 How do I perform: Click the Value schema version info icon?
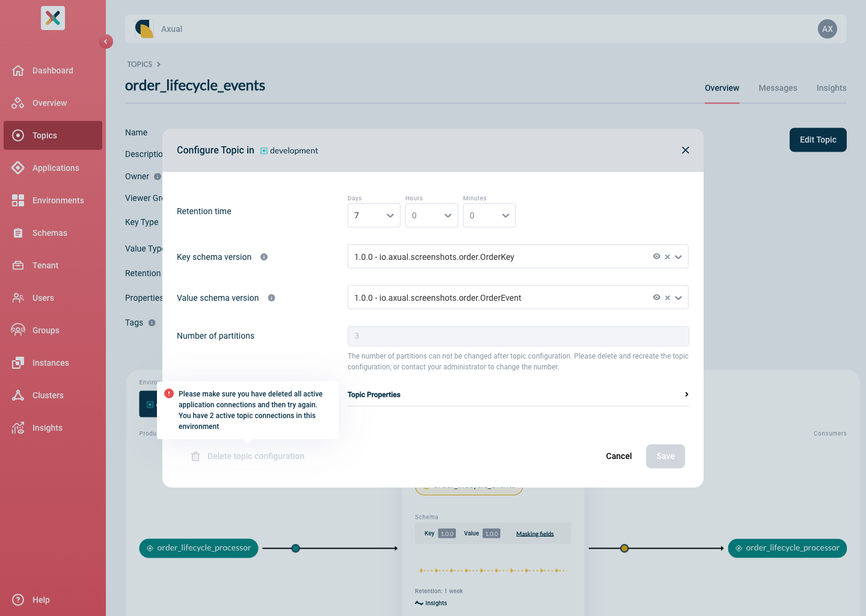[x=272, y=298]
